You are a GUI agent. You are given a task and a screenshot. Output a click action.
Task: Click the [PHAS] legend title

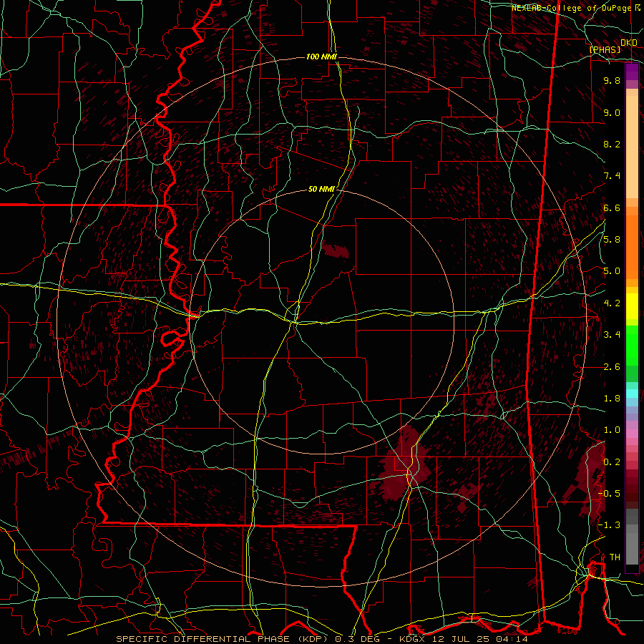pos(605,49)
